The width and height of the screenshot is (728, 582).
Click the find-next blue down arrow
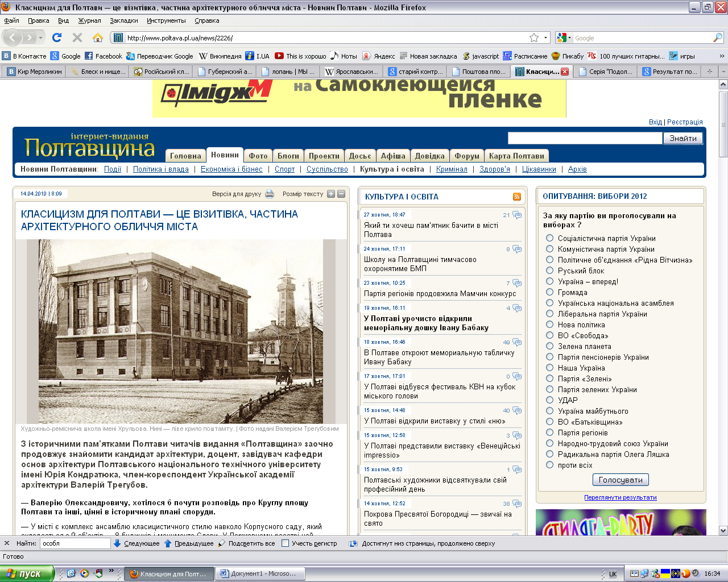point(117,543)
